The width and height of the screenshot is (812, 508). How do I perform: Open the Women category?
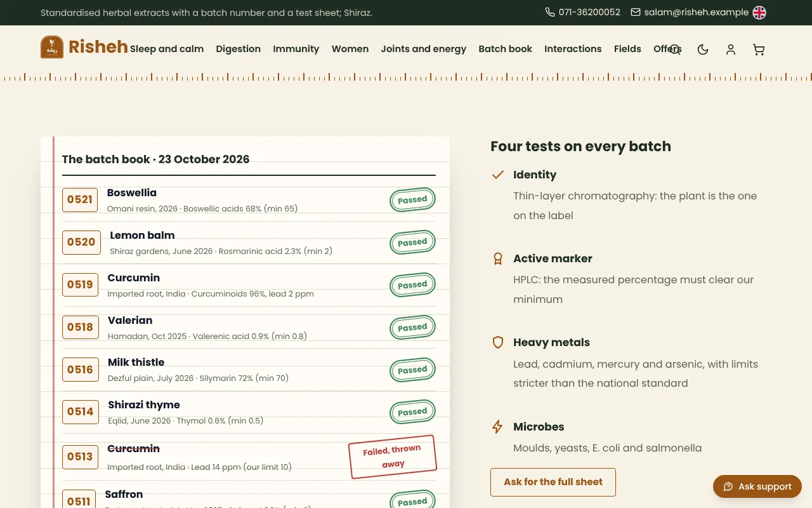coord(350,49)
